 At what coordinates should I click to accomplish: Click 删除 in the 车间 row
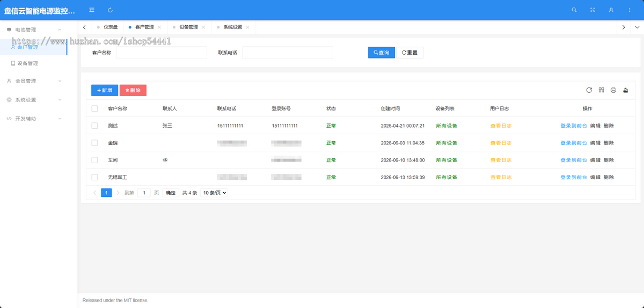point(609,160)
